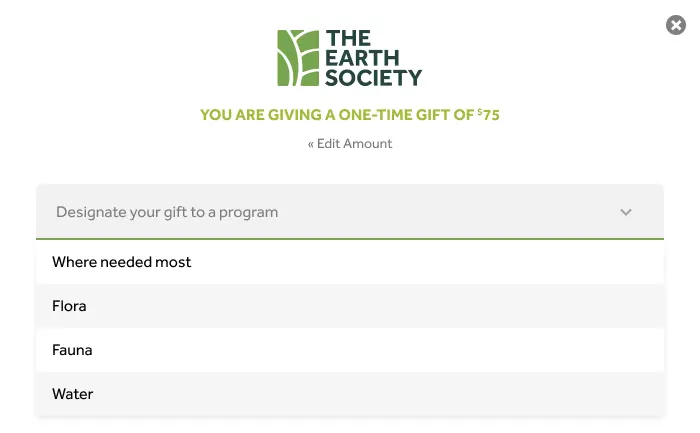Select 'Where needed most' option
Screen dimensions: 700x433
[122, 262]
